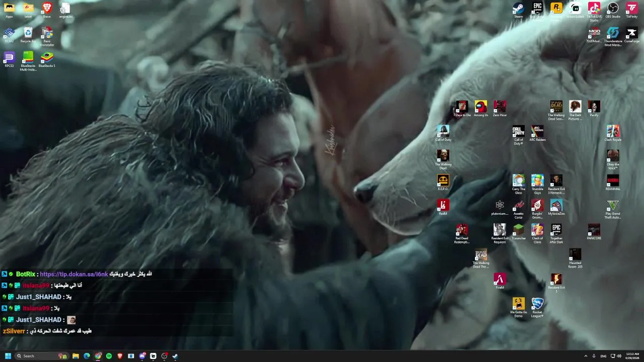
Task: Launch the PANICORE game shortcut
Action: point(594,232)
